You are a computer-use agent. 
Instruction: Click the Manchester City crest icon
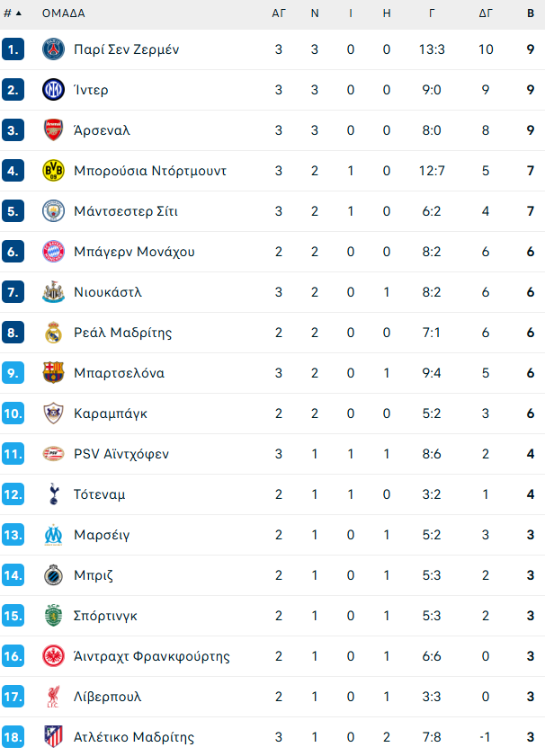pos(54,211)
